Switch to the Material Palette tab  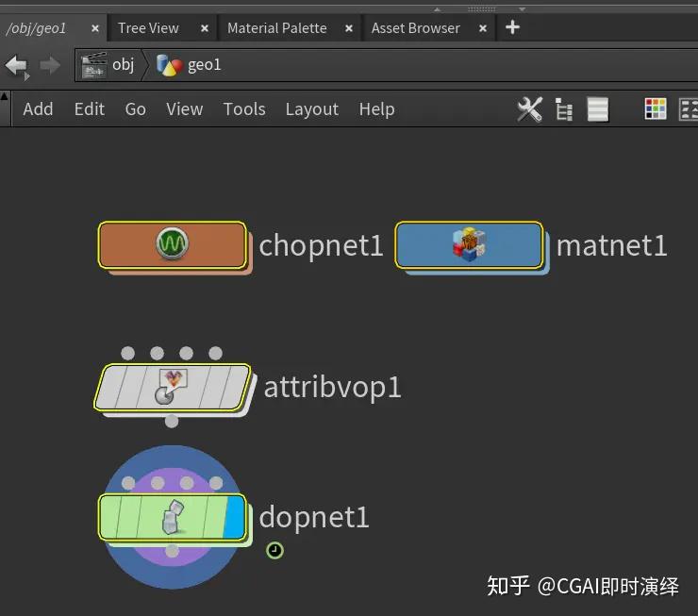277,28
